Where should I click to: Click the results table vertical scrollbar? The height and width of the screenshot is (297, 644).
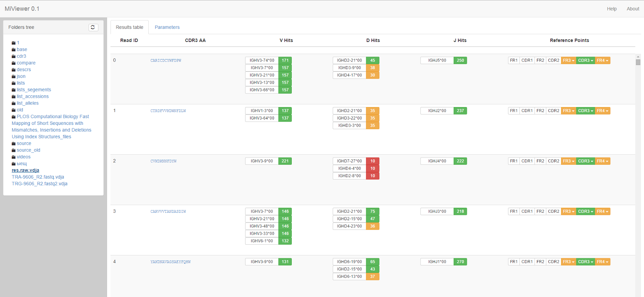pyautogui.click(x=638, y=62)
